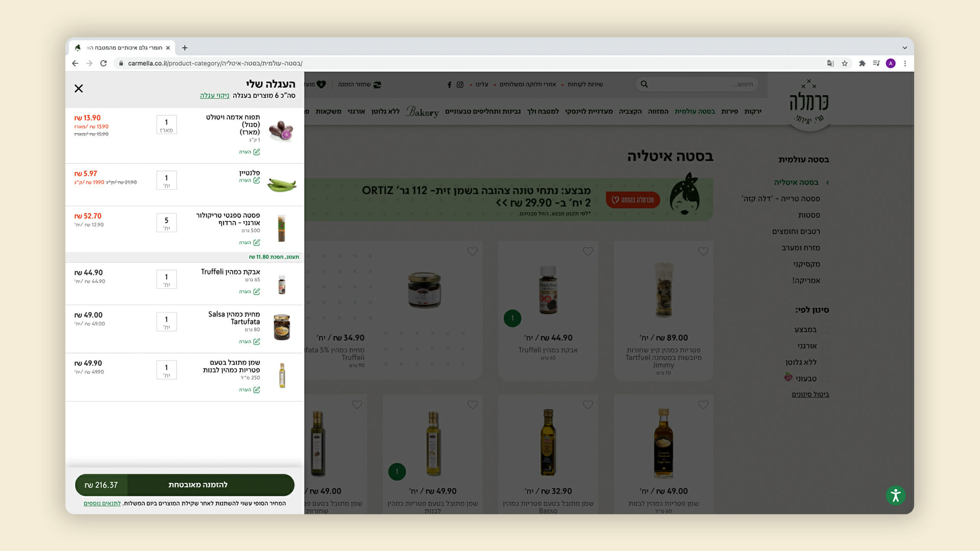Image resolution: width=980 pixels, height=551 pixels.
Task: Close the cart panel with the X
Action: 79,89
